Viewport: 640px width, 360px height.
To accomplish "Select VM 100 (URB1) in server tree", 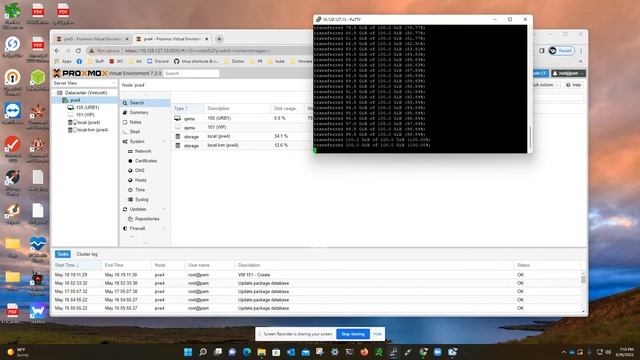I will click(x=87, y=107).
